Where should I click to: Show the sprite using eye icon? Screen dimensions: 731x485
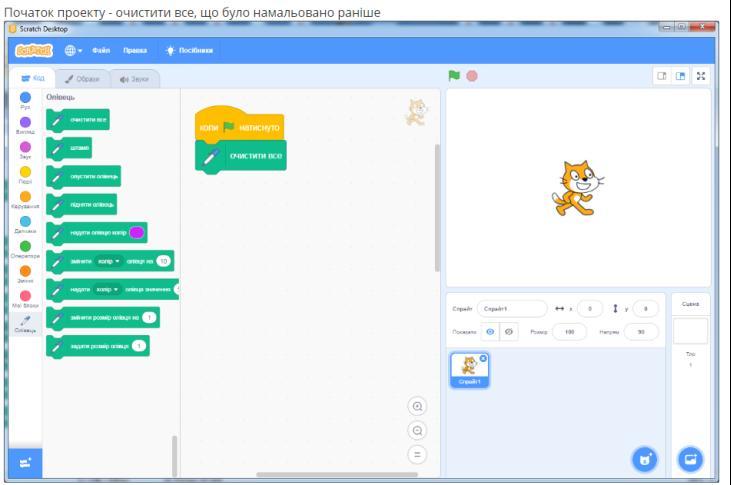pyautogui.click(x=490, y=332)
